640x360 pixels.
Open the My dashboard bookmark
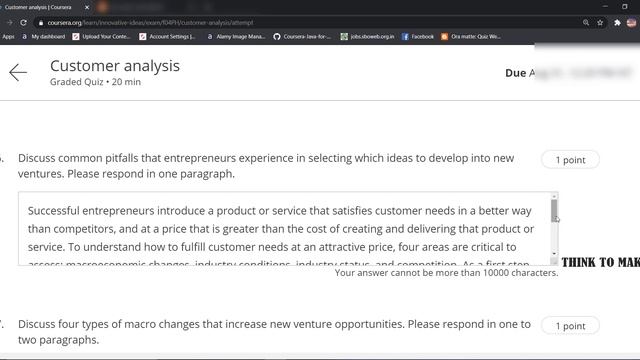click(x=44, y=37)
